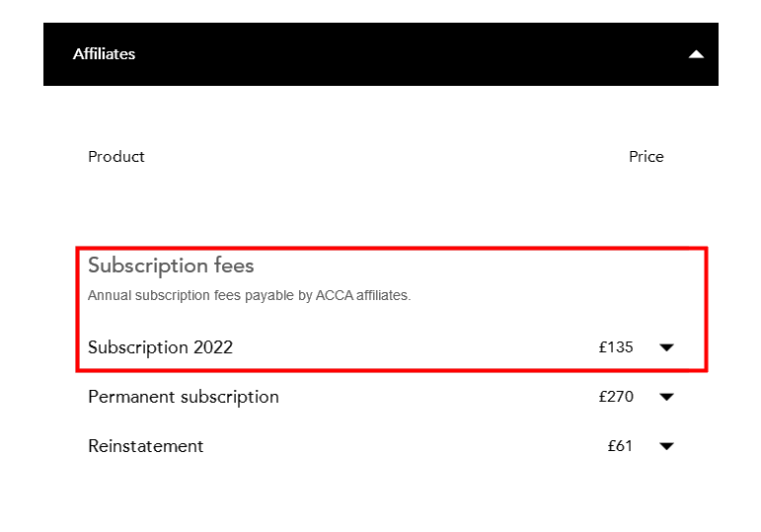Click the word fees in Subscription fees heading
The height and width of the screenshot is (532, 761).
[232, 266]
